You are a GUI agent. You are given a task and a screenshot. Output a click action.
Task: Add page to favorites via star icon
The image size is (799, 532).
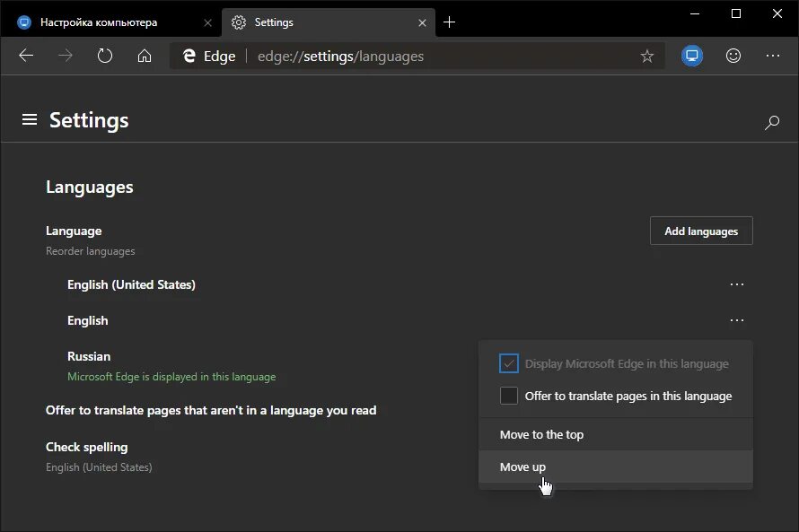point(647,56)
